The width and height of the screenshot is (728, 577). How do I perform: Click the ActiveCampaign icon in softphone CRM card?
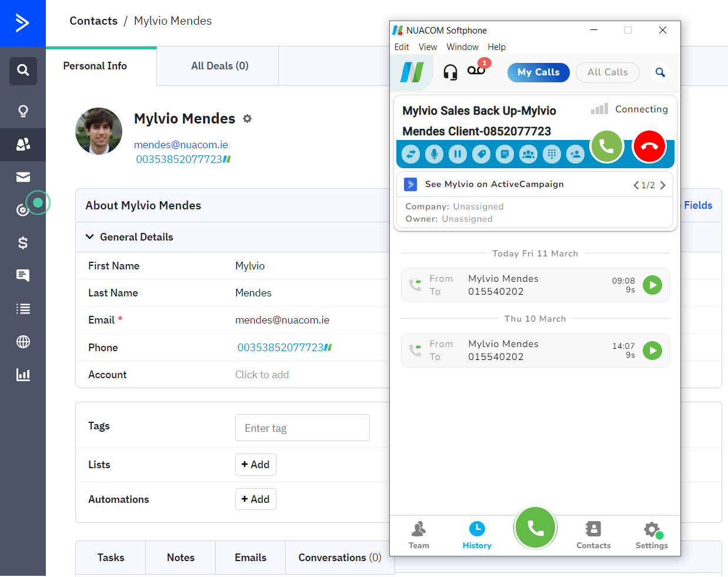pyautogui.click(x=410, y=184)
